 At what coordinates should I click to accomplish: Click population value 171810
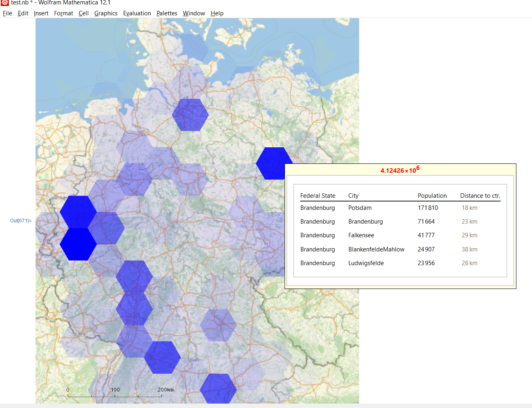click(428, 208)
